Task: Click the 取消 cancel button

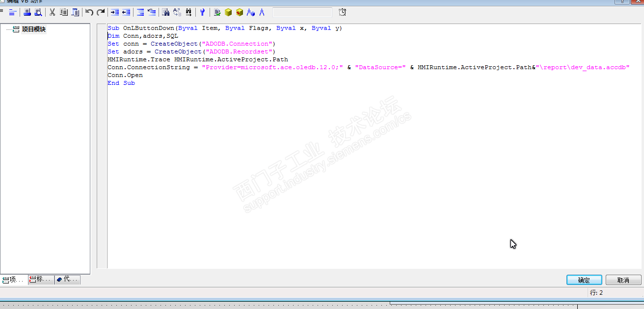Action: tap(623, 280)
